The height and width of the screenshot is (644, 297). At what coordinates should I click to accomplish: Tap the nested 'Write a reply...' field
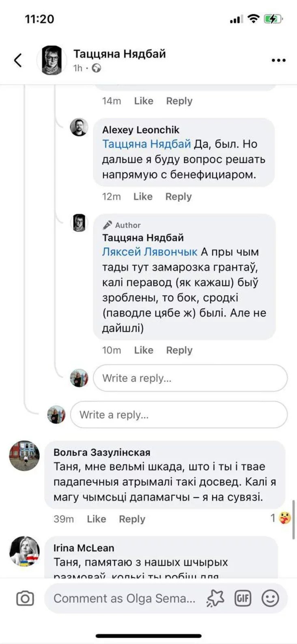[x=190, y=378]
